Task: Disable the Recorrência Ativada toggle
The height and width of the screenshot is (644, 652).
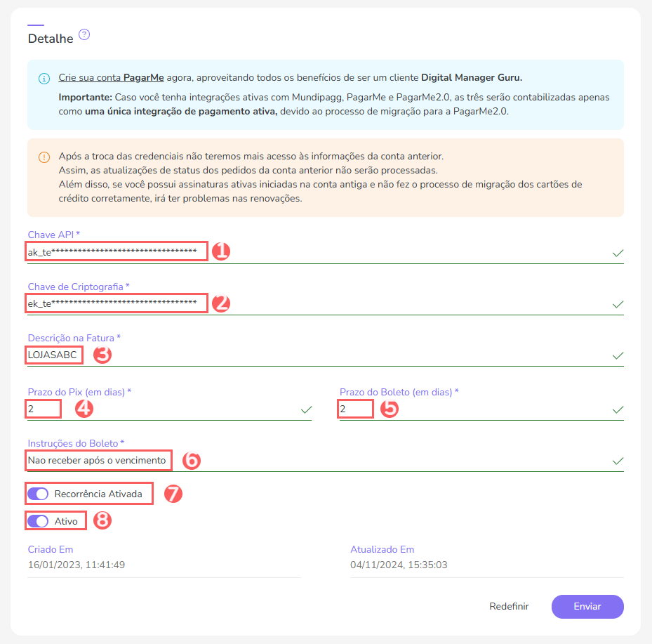Action: pyautogui.click(x=38, y=493)
